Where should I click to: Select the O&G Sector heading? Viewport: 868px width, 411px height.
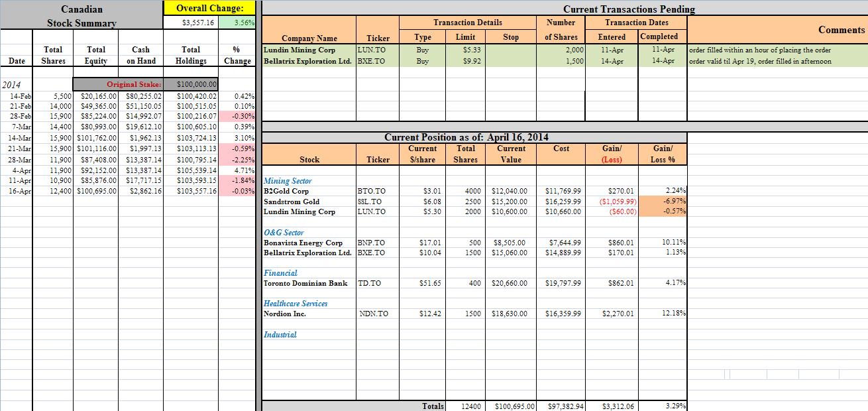point(284,232)
